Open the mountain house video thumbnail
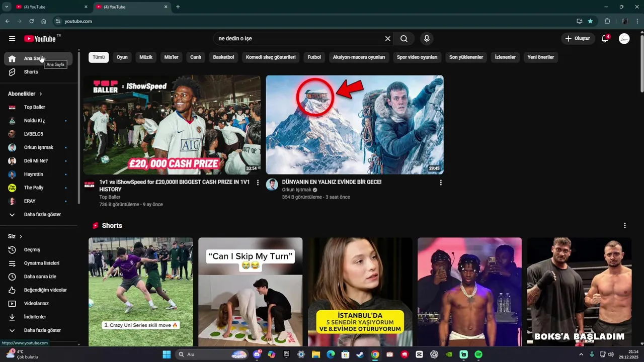Image resolution: width=644 pixels, height=362 pixels. [x=355, y=125]
